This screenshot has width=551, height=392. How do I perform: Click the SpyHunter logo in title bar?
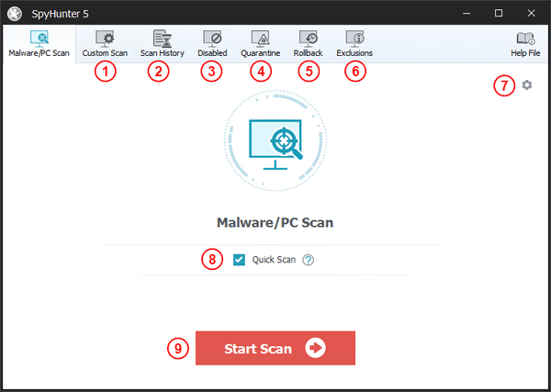tap(14, 13)
